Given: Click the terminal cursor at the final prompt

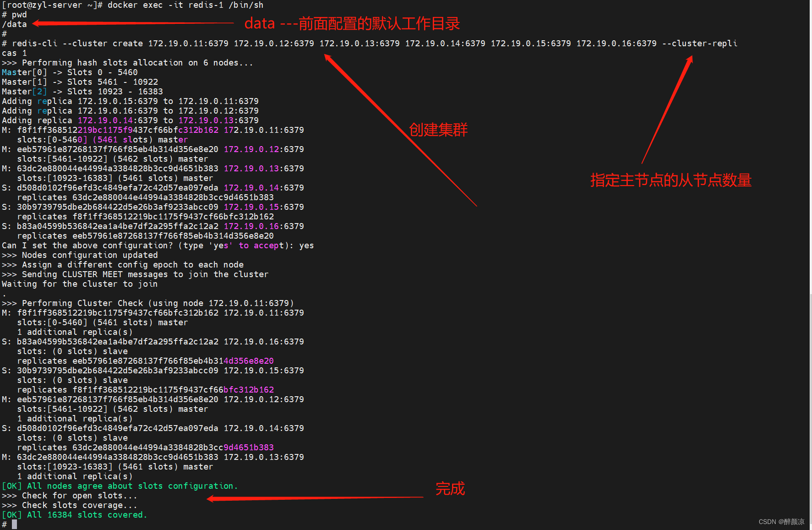Looking at the screenshot, I should (15, 525).
